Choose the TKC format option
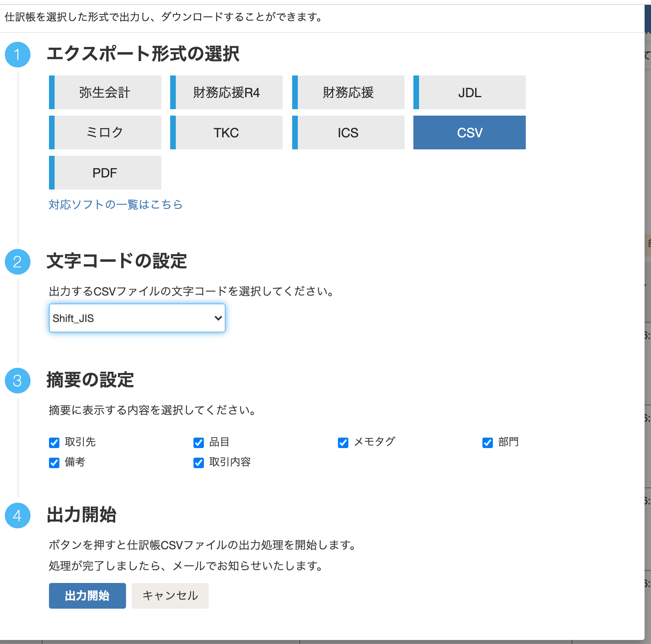 tap(226, 132)
